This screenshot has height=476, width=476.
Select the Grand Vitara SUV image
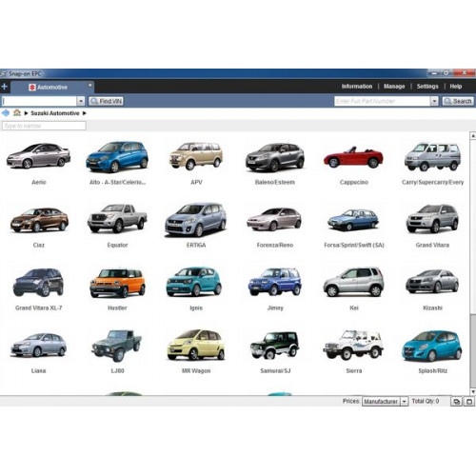pos(432,218)
